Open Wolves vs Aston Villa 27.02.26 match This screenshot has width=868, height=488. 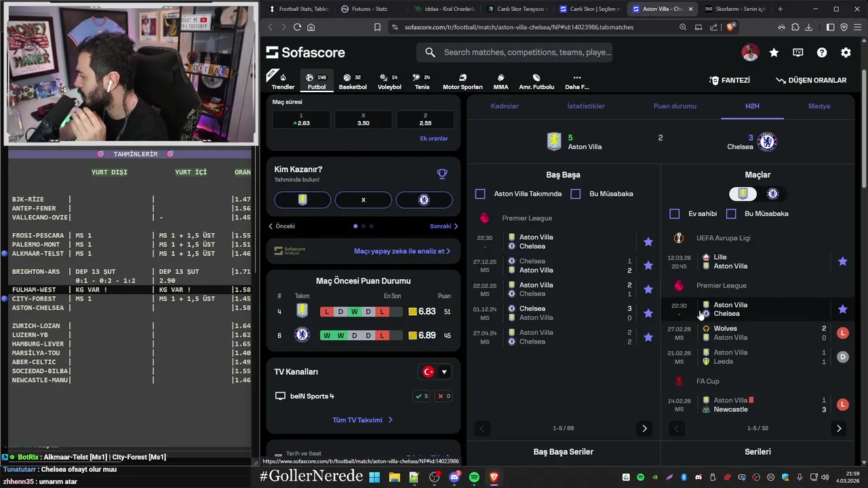[x=758, y=333]
